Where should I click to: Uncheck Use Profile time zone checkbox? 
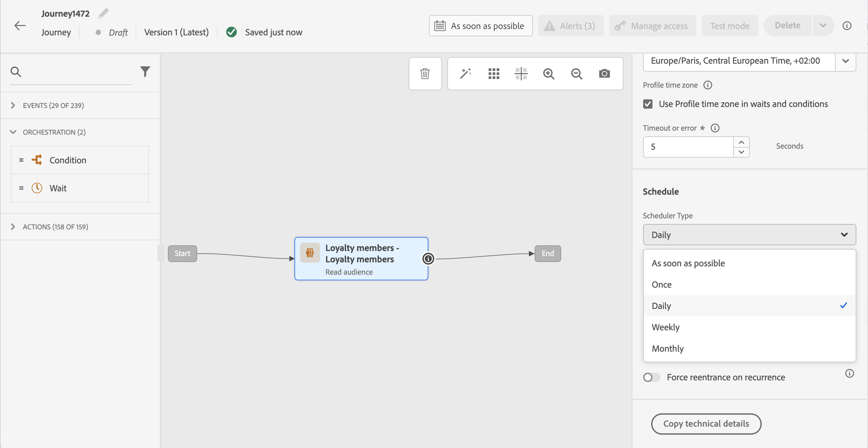[648, 104]
